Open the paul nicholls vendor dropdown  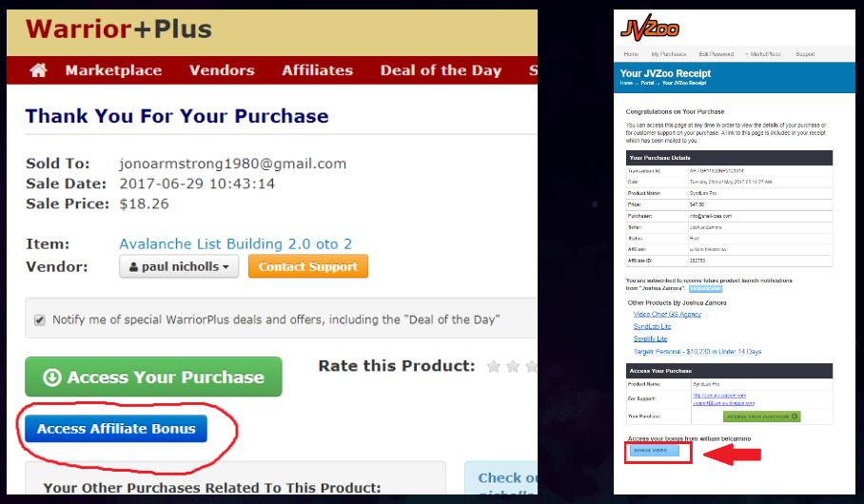179,266
